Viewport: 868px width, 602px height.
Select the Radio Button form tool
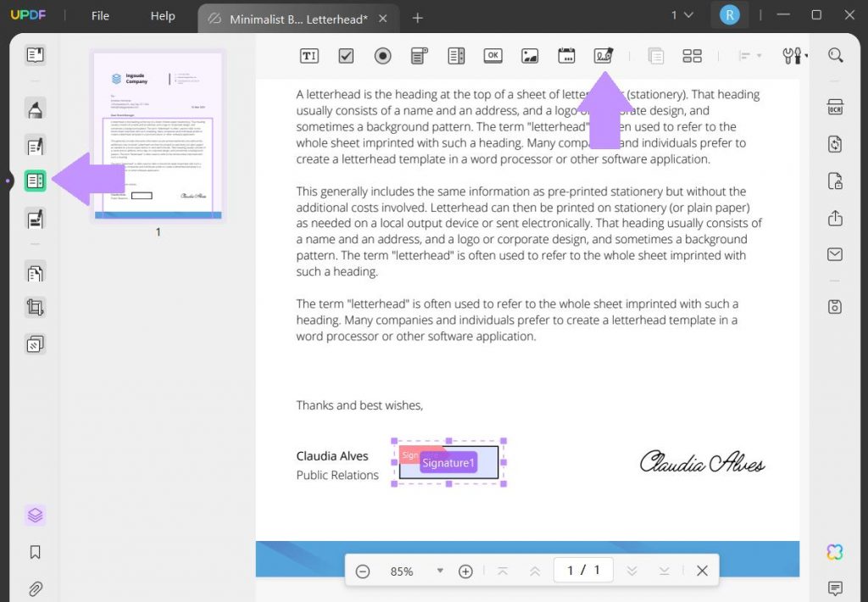382,55
